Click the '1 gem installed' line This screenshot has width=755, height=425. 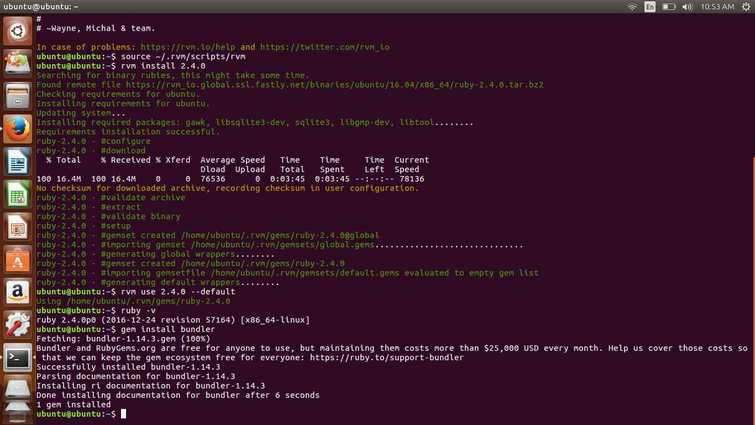[x=73, y=405]
